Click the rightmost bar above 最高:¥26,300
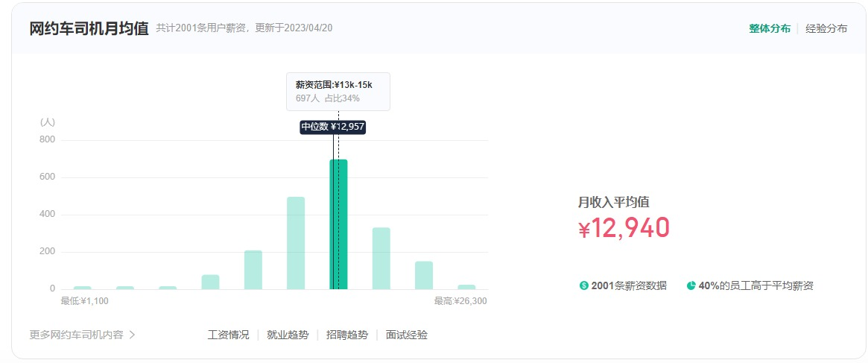The height and width of the screenshot is (363, 868). click(x=466, y=286)
